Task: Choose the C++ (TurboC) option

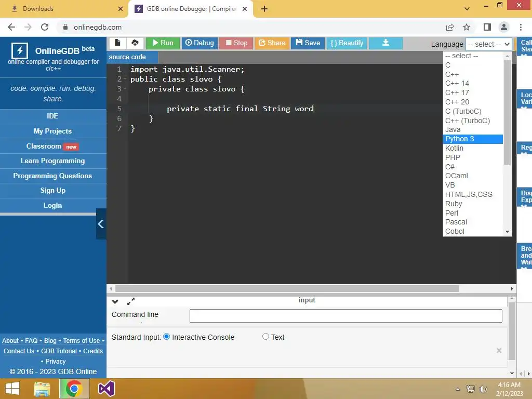Action: coord(473,121)
